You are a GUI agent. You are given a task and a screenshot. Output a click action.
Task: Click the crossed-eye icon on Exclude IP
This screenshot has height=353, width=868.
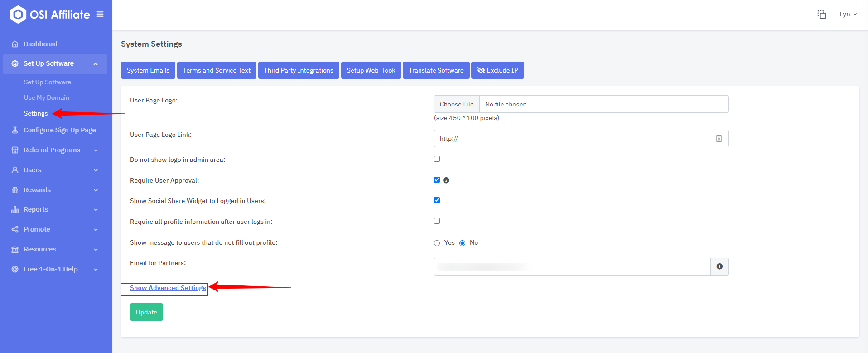(481, 70)
